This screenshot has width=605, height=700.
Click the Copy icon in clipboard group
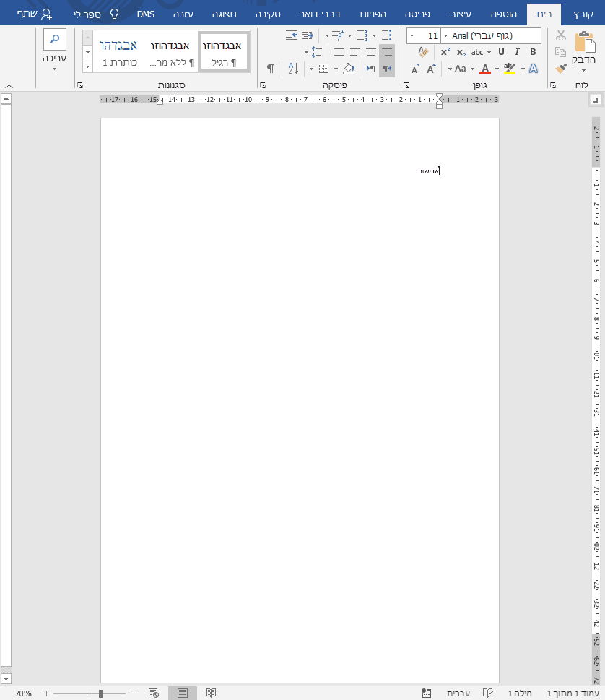pos(561,52)
